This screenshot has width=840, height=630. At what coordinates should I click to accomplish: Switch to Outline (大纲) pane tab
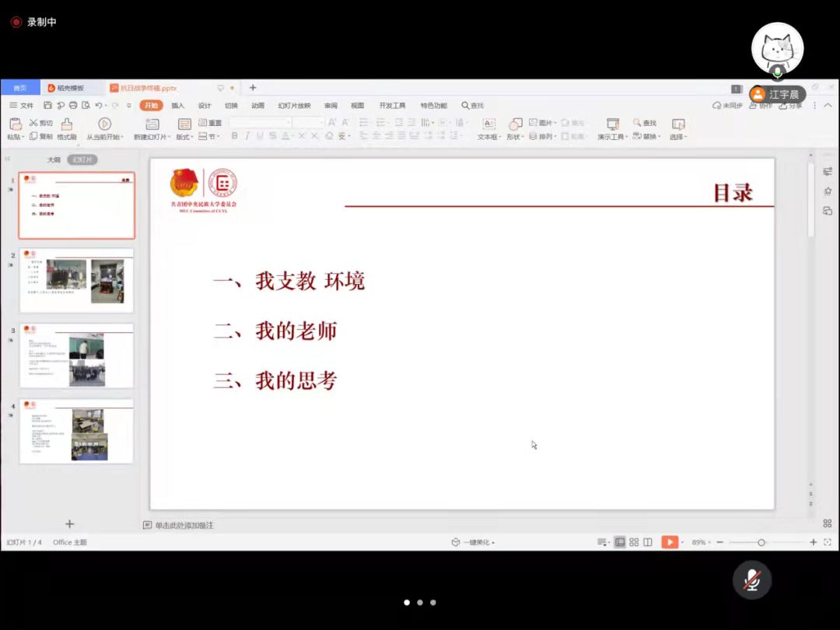54,159
